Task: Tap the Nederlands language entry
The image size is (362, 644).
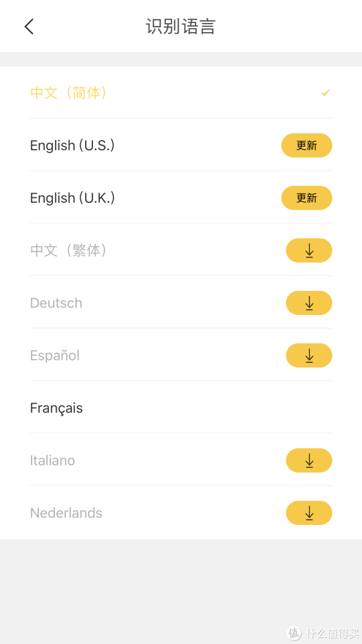Action: pos(66,513)
